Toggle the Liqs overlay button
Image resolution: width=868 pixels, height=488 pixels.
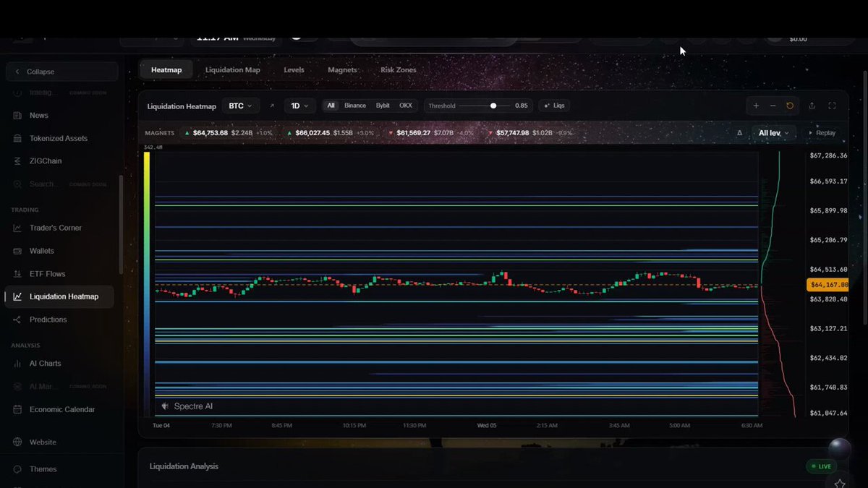(554, 106)
